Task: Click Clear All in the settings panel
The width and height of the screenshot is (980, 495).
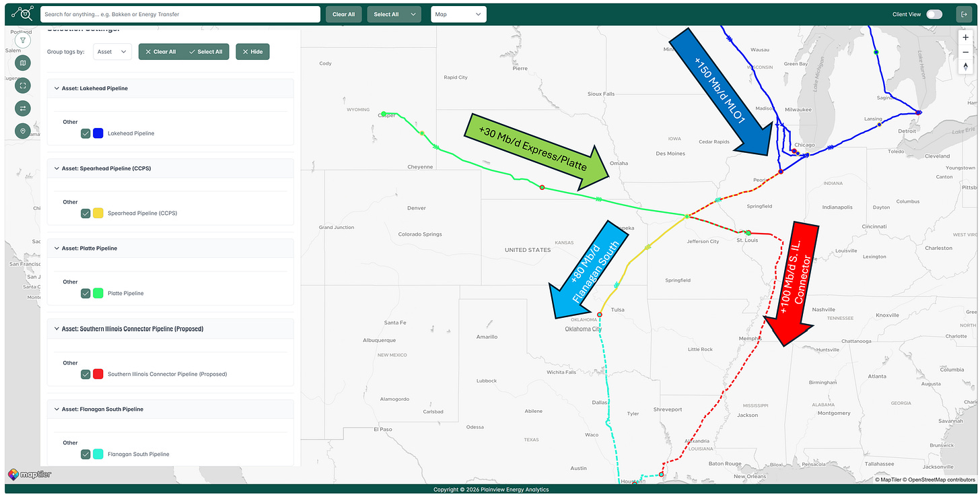Action: pos(161,52)
